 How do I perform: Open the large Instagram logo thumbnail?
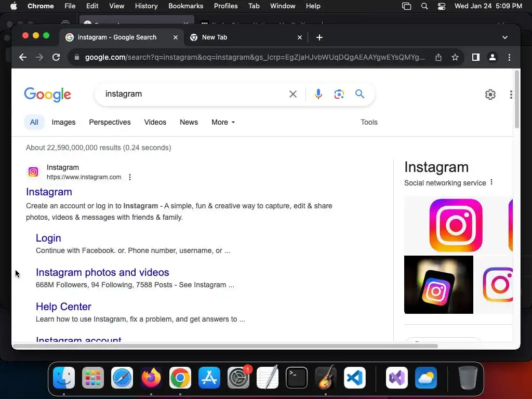456,225
